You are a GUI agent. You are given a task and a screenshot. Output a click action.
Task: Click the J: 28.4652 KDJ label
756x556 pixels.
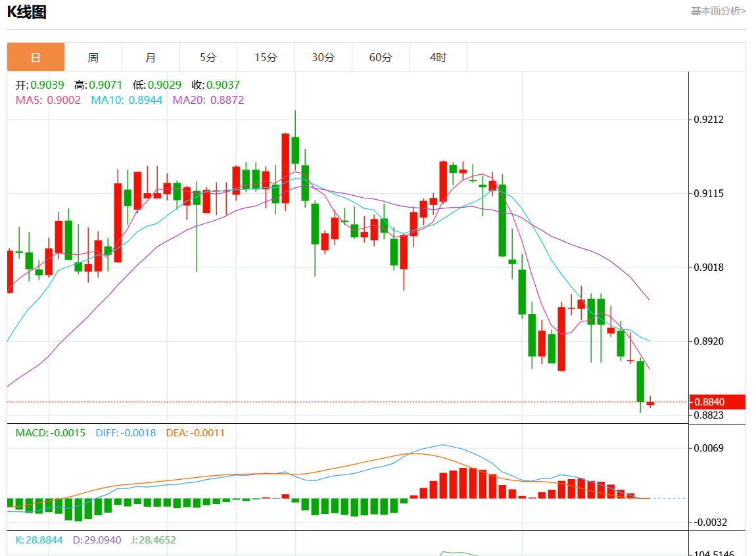(x=153, y=540)
